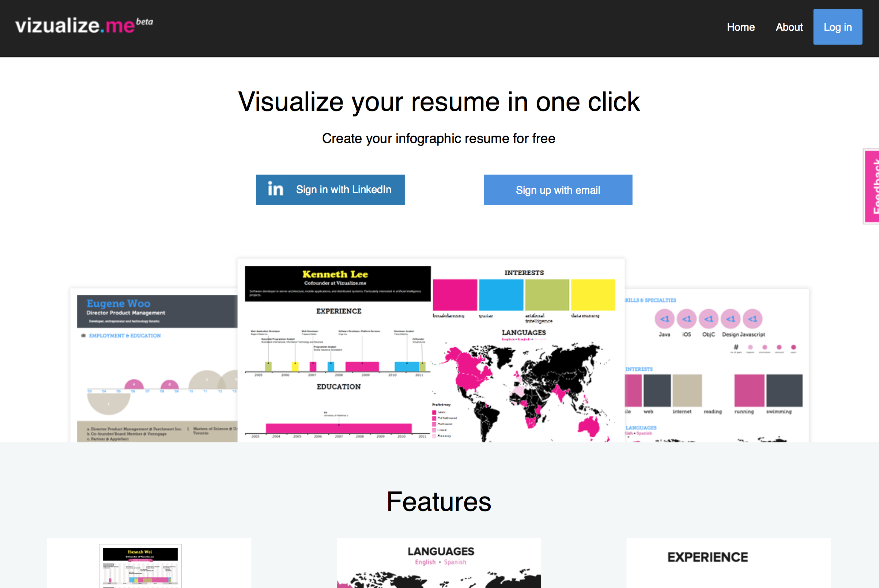Click 'Create your infographic resume for free' text
The width and height of the screenshot is (879, 588).
point(439,138)
